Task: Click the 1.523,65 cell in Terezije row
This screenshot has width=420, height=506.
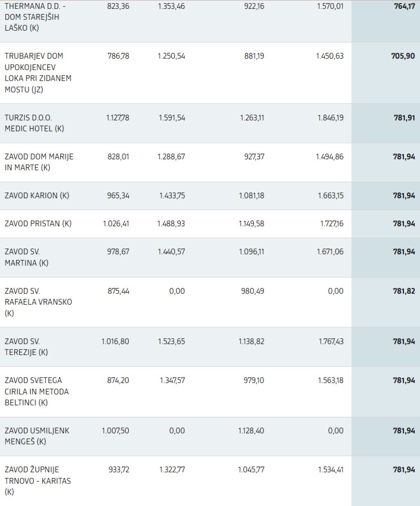Action: point(171,341)
